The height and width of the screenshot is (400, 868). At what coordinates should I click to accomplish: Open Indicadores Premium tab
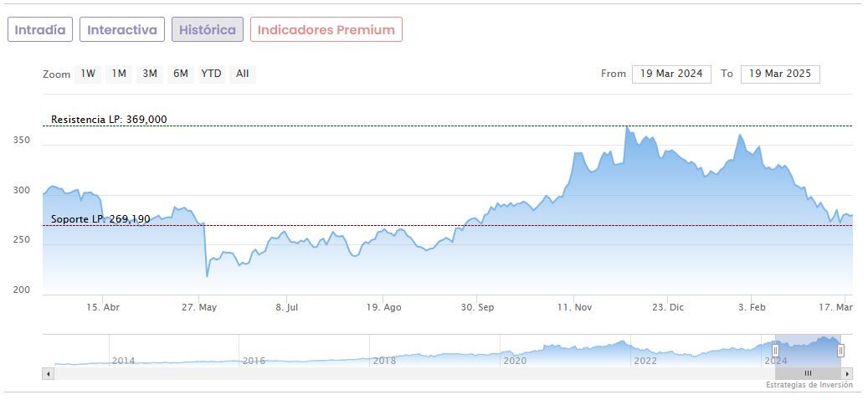[x=326, y=29]
